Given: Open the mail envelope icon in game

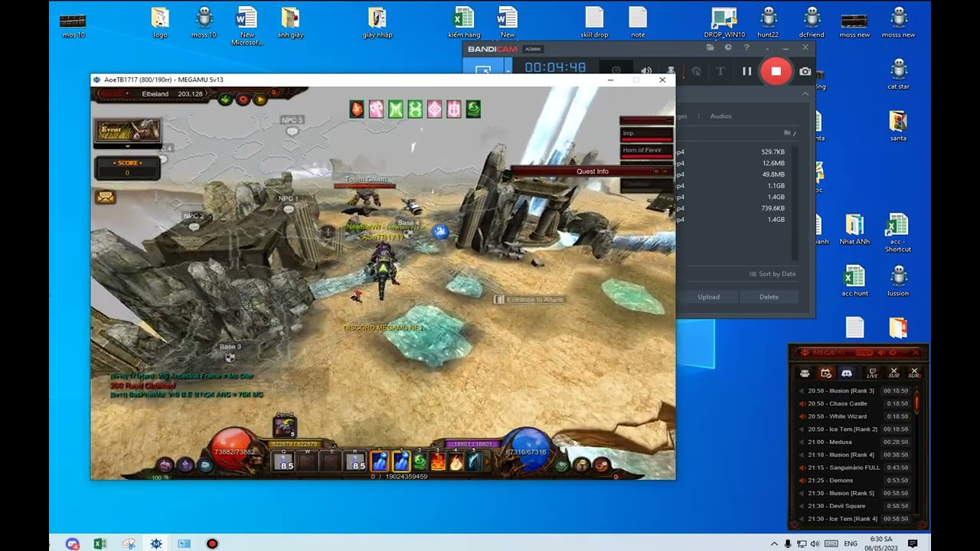Looking at the screenshot, I should (106, 197).
